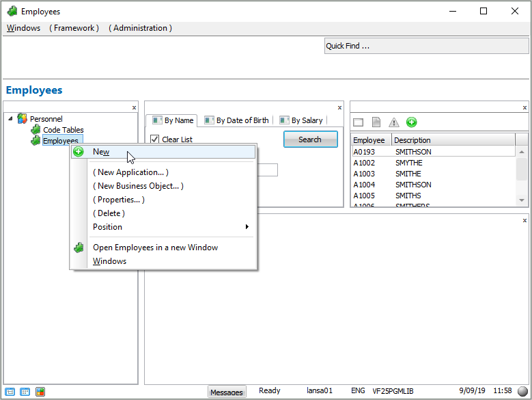The image size is (532, 400).
Task: Click the second blue grid icon in status bar
Action: coord(25,392)
